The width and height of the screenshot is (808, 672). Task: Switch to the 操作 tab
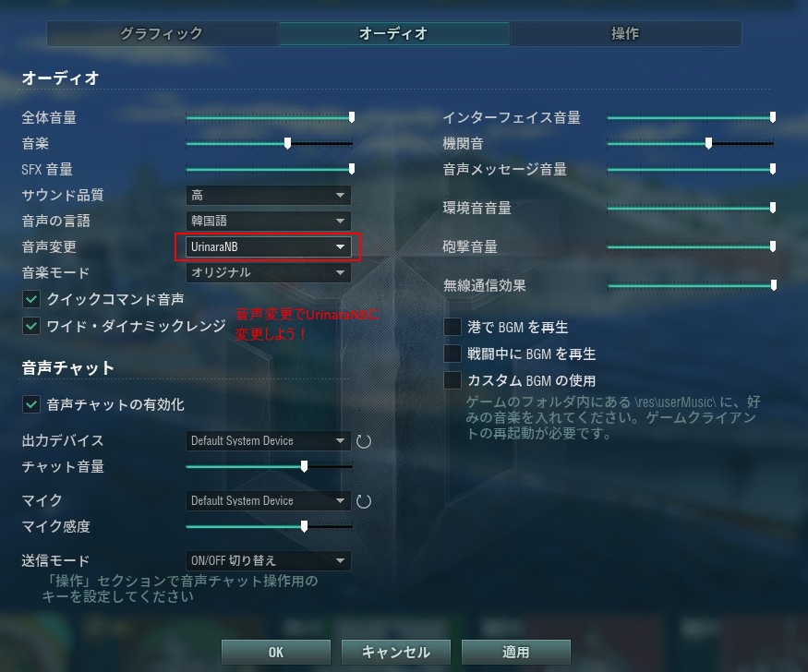[x=625, y=33]
